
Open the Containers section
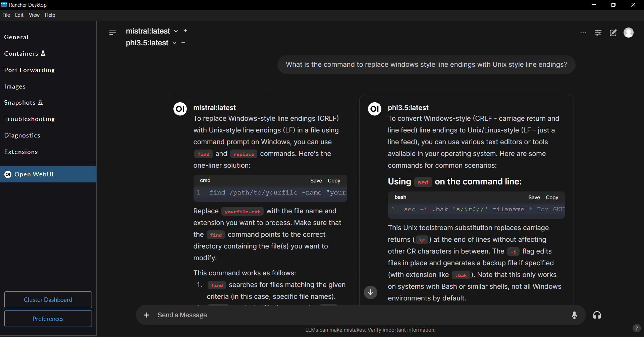coord(48,54)
